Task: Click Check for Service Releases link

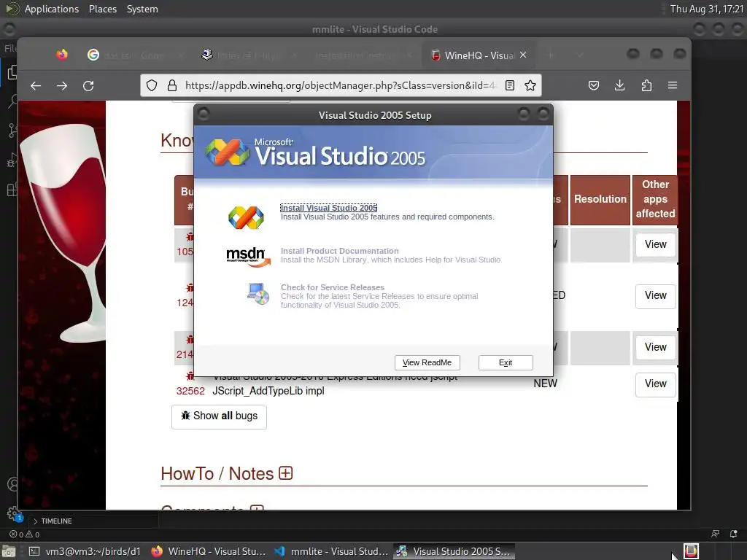Action: [x=333, y=287]
